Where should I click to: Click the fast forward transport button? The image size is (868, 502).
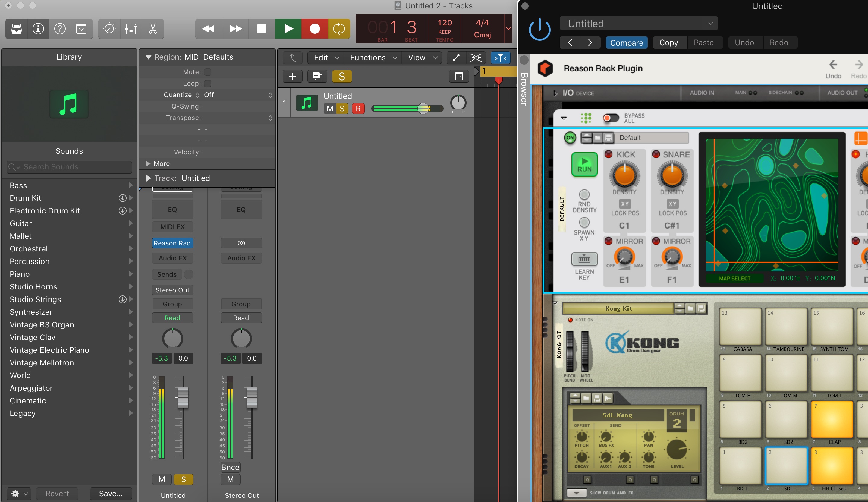click(235, 29)
